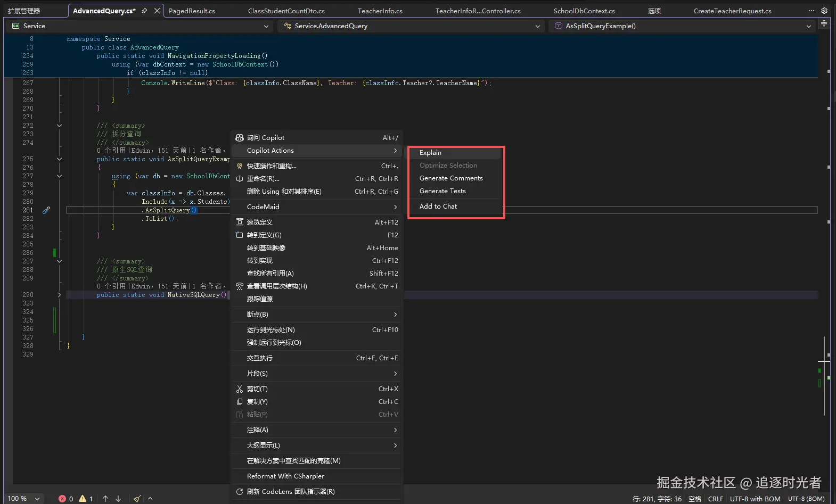Click the pin icon on AdvancedQuery.cs tab
Screen dimensions: 836x504
click(144, 11)
